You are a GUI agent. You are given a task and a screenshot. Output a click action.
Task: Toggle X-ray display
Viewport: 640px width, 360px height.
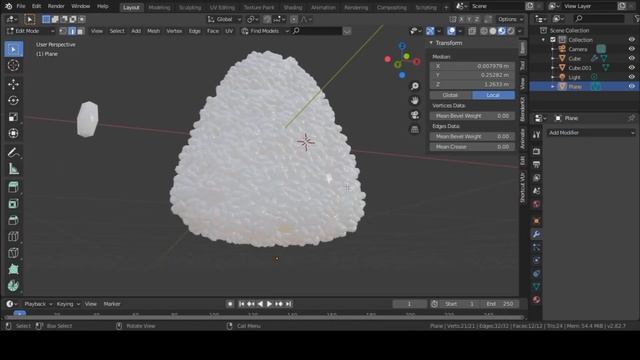click(472, 31)
